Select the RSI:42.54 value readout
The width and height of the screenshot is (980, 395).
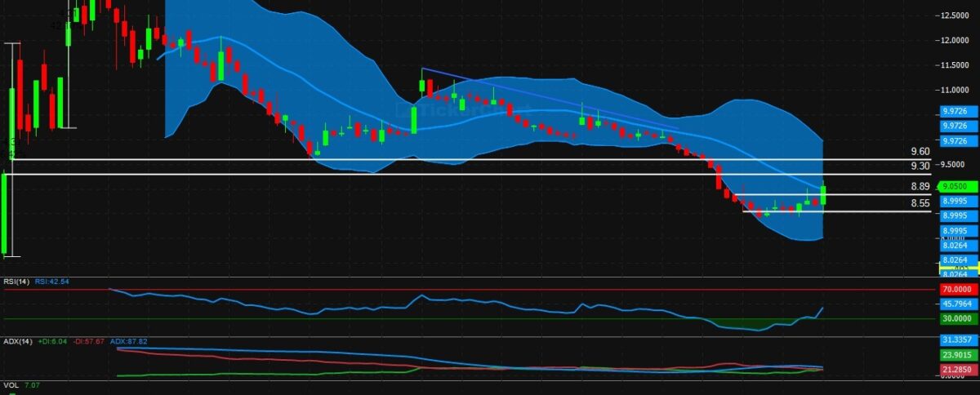(x=52, y=282)
